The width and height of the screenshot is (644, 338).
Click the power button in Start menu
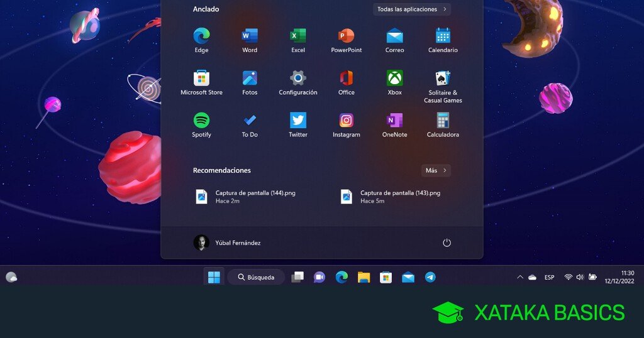pyautogui.click(x=447, y=243)
